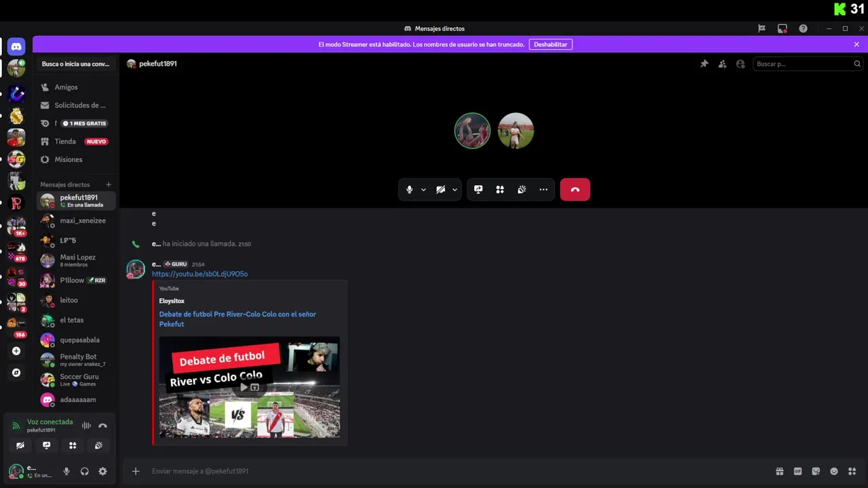868x488 pixels.
Task: Click the screen recording indicator in title bar
Action: 783,28
